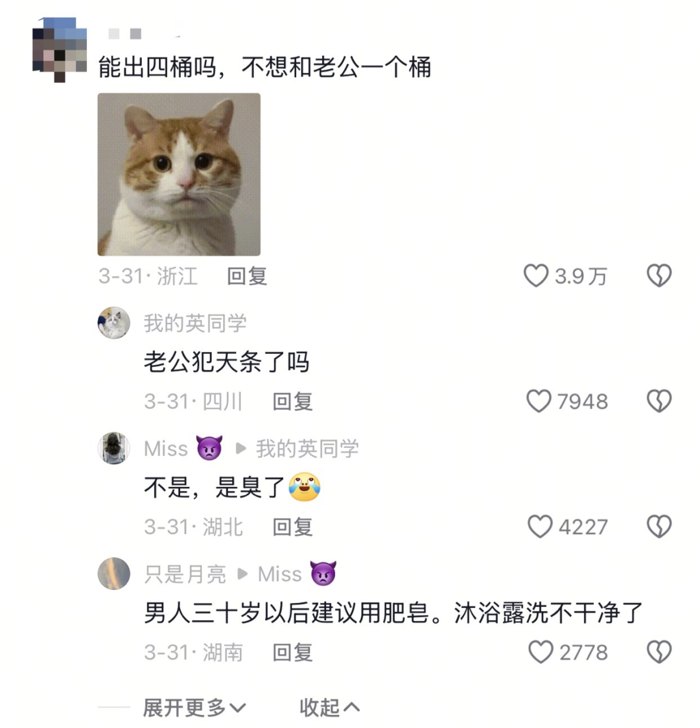Reply to the top comment from 浙江
Image resolution: width=700 pixels, height=728 pixels.
click(247, 276)
